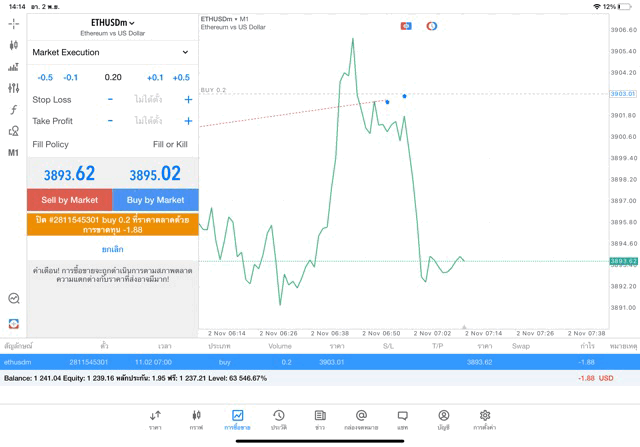Open the indicators function icon
The width and height of the screenshot is (640, 447).
click(x=14, y=110)
